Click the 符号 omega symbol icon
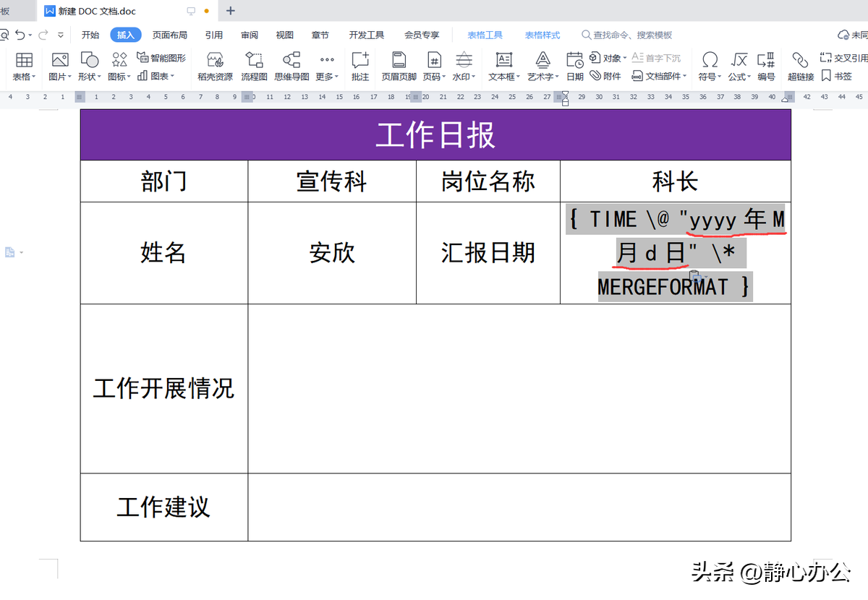This screenshot has height=600, width=868. pos(710,60)
